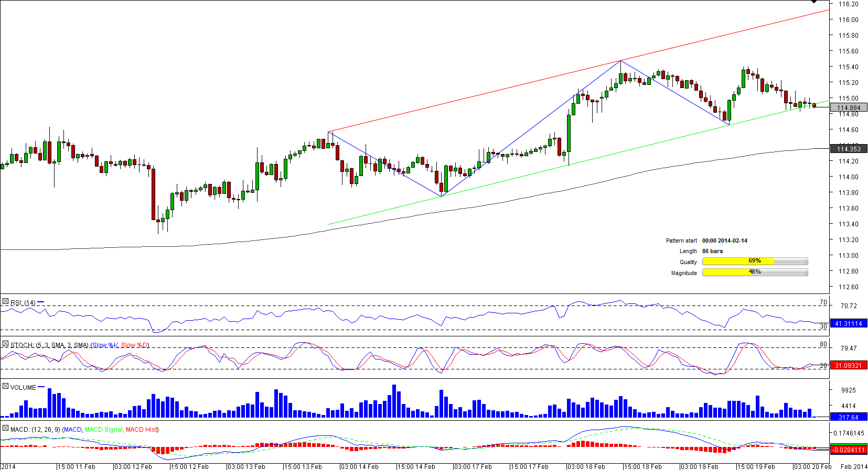Click the volume scale value 4414
Viewport: 868px width, 470px height.
pyautogui.click(x=849, y=406)
